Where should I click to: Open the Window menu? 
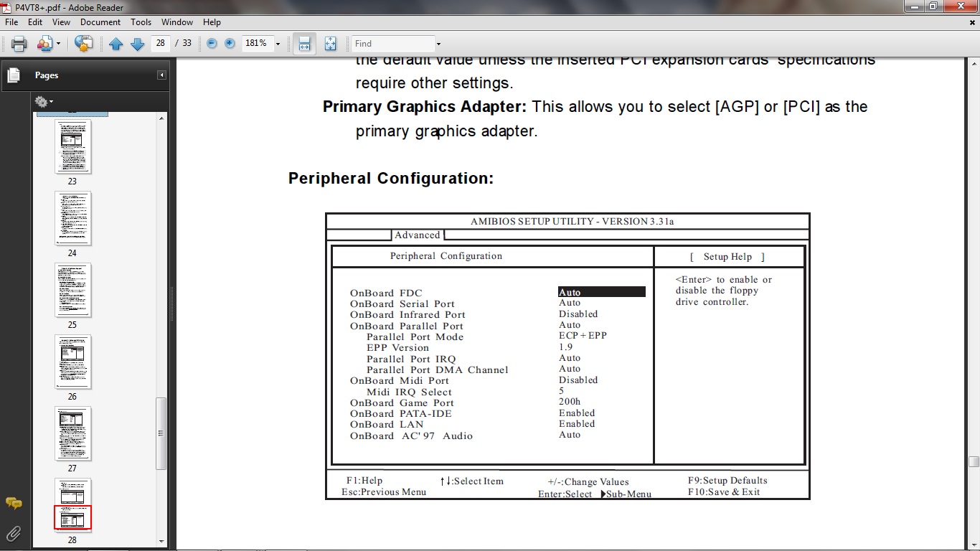177,22
